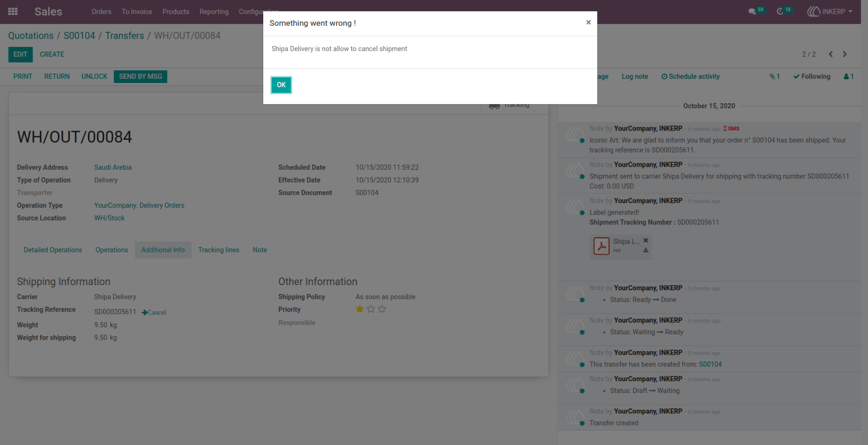Click Schedule activity in chatter
Viewport: 868px width, 445px height.
click(691, 76)
